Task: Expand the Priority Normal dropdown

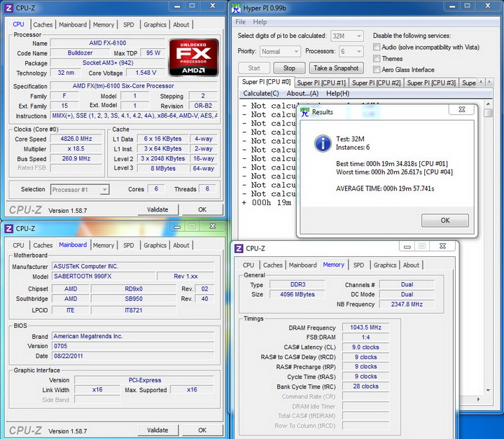Action: click(x=280, y=51)
